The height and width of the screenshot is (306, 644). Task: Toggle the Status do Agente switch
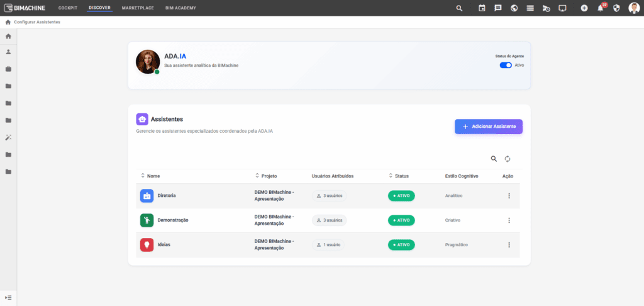506,65
